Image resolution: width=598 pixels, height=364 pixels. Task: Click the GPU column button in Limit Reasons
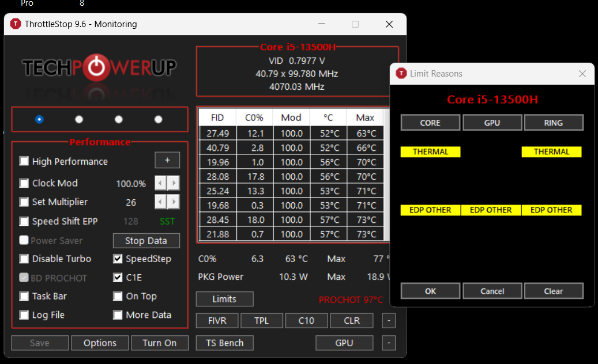point(492,123)
